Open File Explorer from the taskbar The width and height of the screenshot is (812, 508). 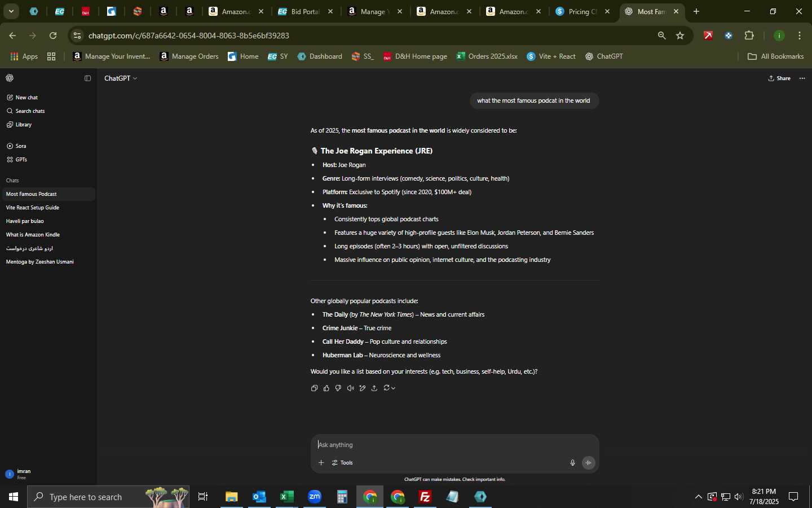(232, 497)
